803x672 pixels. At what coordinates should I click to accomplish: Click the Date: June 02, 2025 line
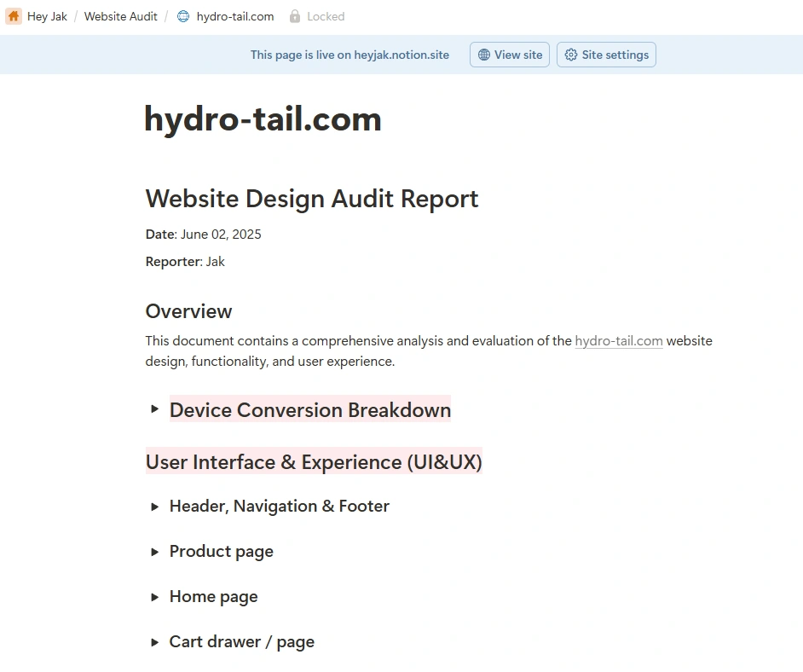(x=204, y=235)
